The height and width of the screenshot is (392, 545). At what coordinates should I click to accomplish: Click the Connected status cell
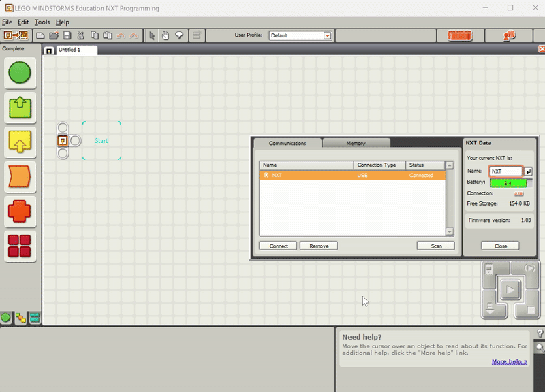pos(421,175)
